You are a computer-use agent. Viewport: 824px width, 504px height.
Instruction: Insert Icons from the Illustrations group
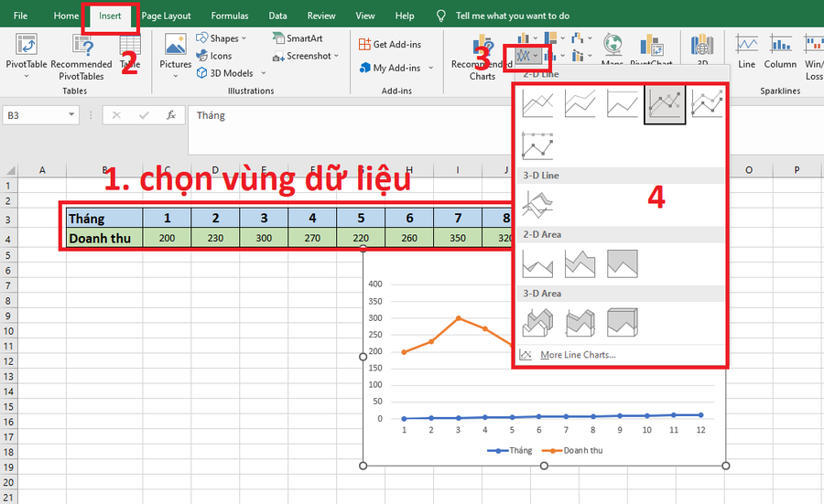(x=214, y=56)
